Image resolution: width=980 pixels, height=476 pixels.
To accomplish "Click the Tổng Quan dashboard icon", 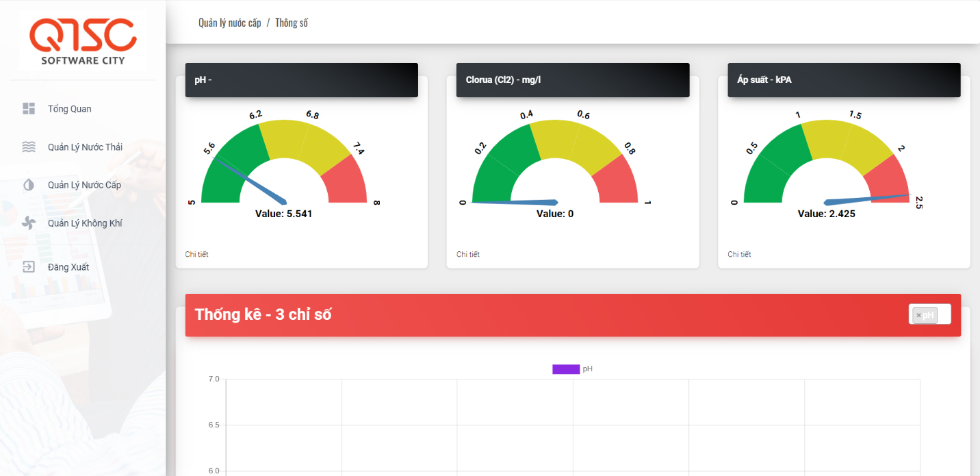I will tap(29, 109).
